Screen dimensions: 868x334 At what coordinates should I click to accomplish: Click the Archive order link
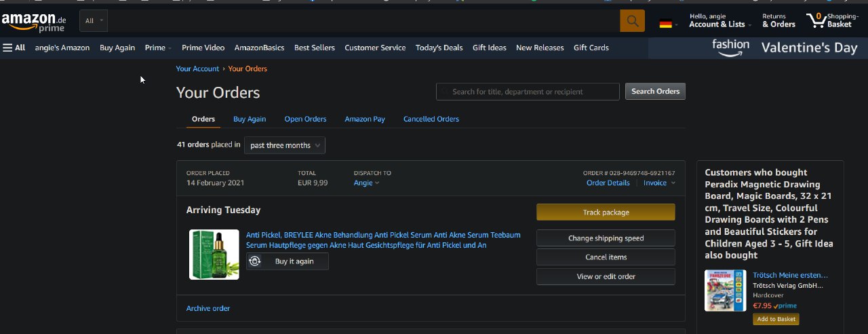click(208, 308)
